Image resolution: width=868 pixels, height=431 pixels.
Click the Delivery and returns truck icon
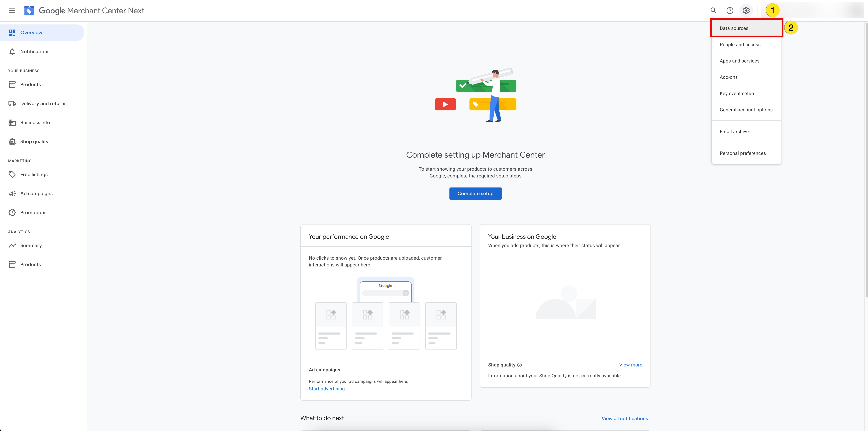click(12, 103)
